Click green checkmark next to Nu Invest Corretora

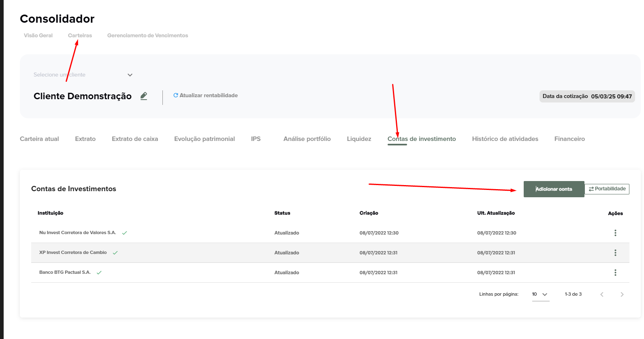[124, 233]
